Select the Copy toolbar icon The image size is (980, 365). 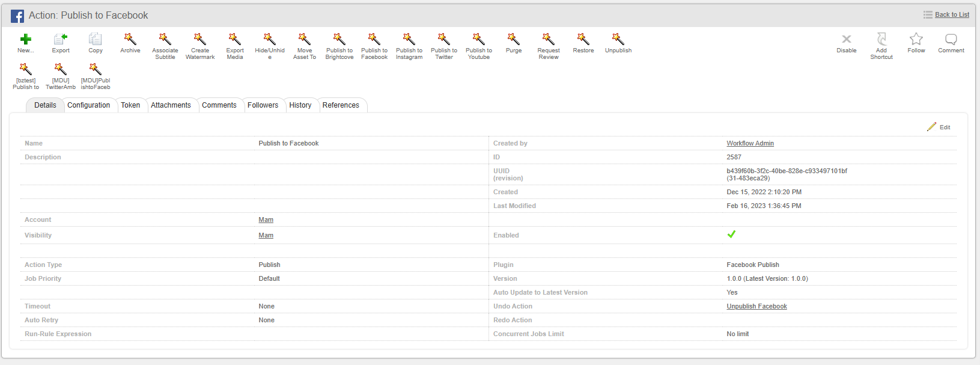pos(96,39)
